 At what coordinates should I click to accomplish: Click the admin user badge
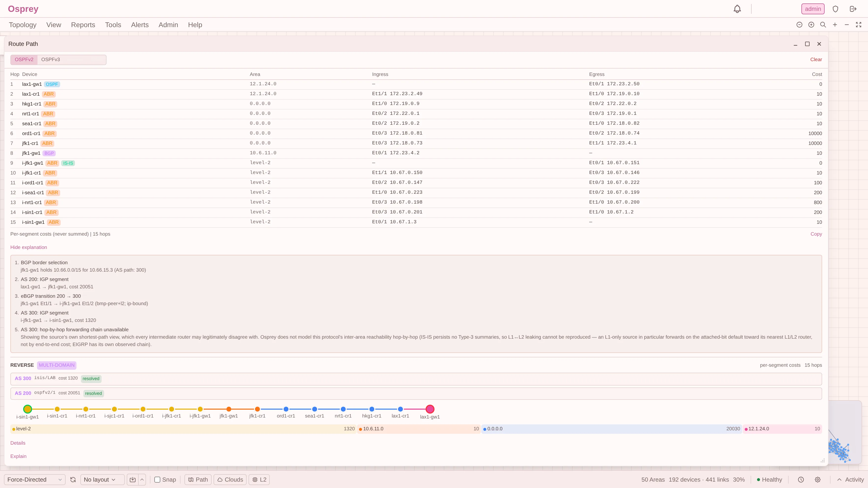(813, 9)
